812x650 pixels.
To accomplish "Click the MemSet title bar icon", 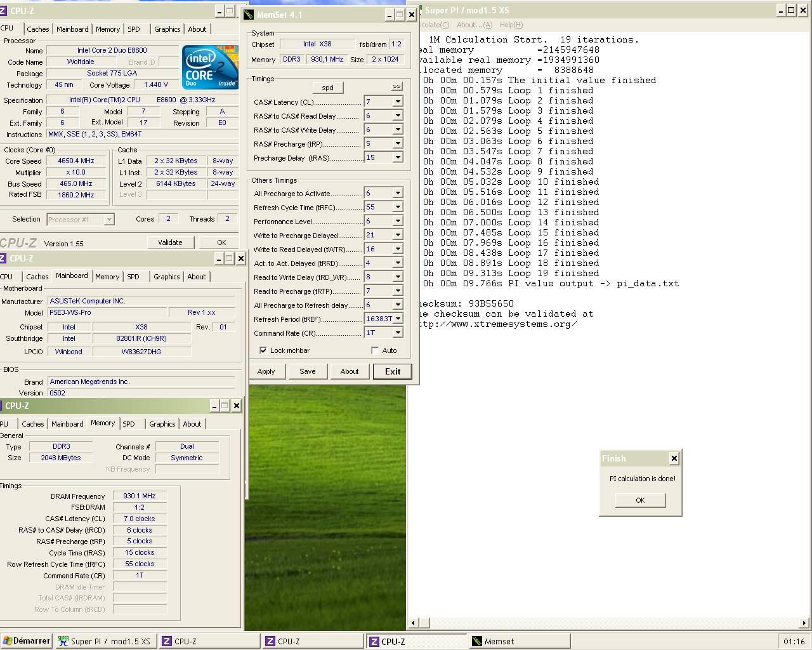I will click(x=249, y=15).
